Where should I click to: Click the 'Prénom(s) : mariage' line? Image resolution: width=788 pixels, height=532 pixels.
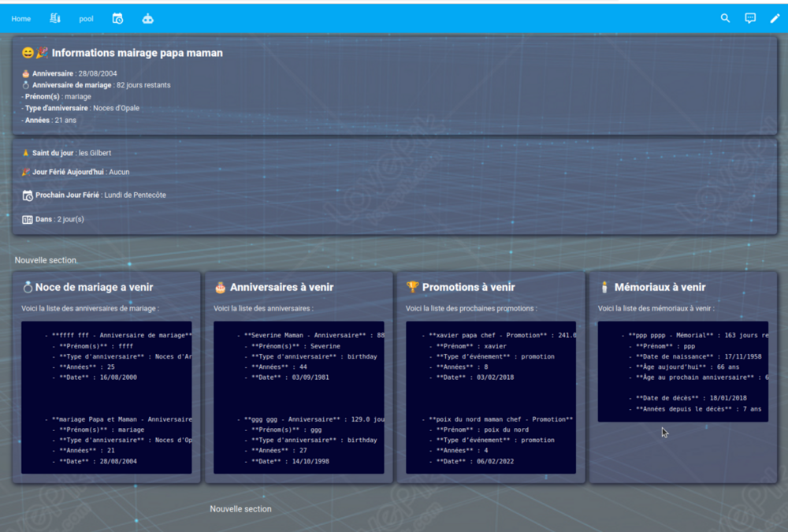coord(56,96)
